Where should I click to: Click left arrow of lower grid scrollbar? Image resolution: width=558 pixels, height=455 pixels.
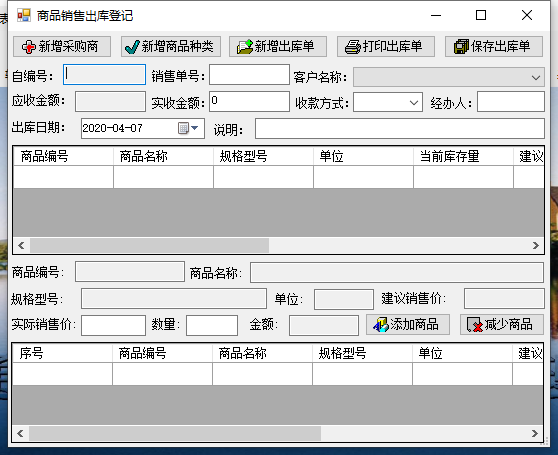(20, 433)
